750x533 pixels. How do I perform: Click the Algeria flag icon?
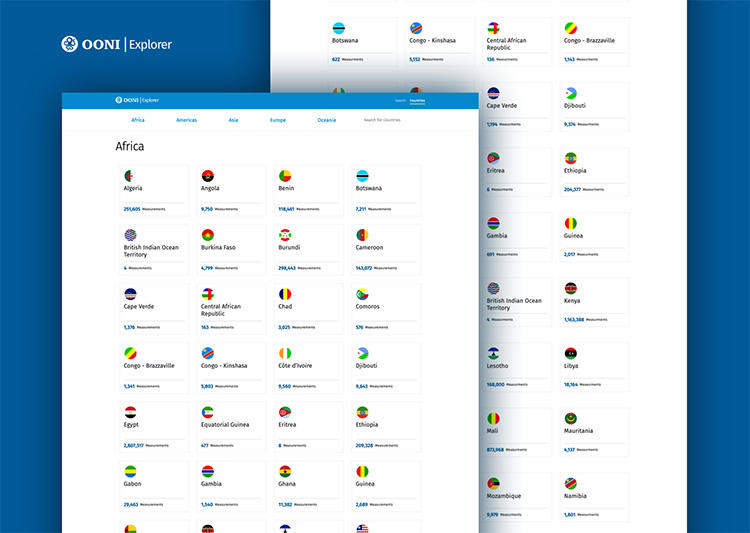tap(130, 176)
